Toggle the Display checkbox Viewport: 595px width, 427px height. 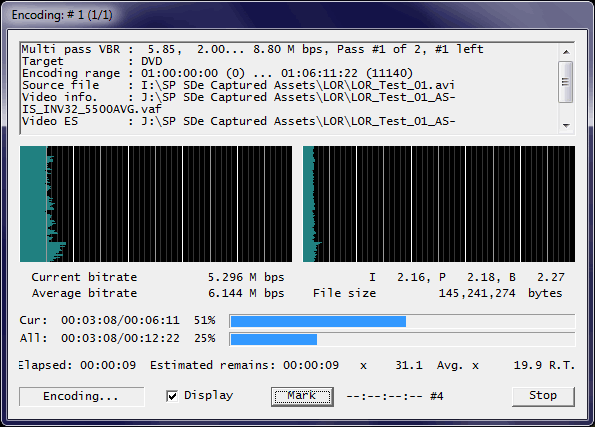point(172,396)
